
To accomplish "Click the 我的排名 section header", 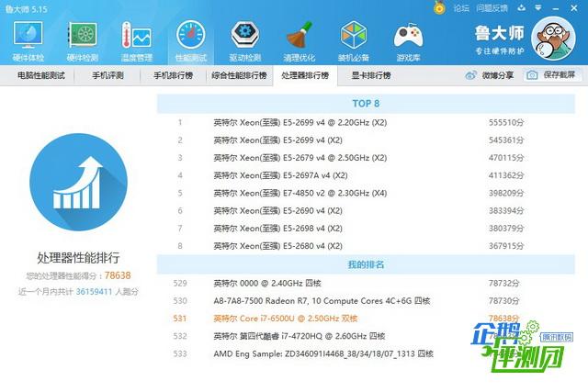I will click(366, 264).
